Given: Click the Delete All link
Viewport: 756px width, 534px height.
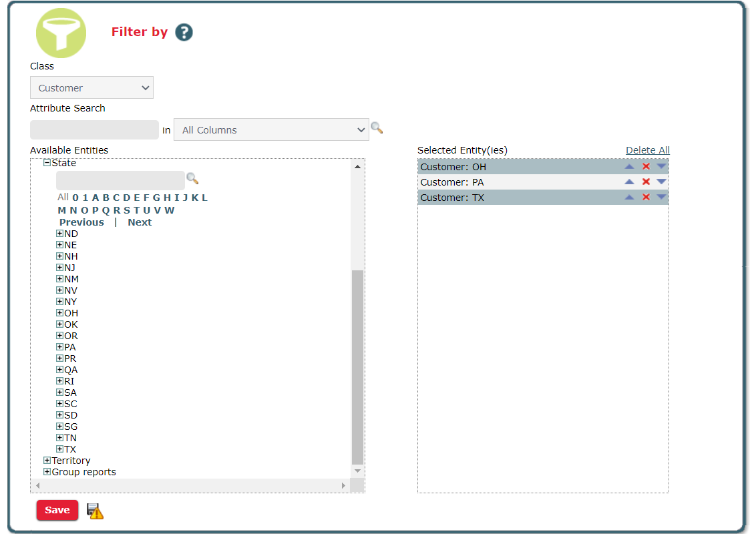Looking at the screenshot, I should pyautogui.click(x=647, y=150).
